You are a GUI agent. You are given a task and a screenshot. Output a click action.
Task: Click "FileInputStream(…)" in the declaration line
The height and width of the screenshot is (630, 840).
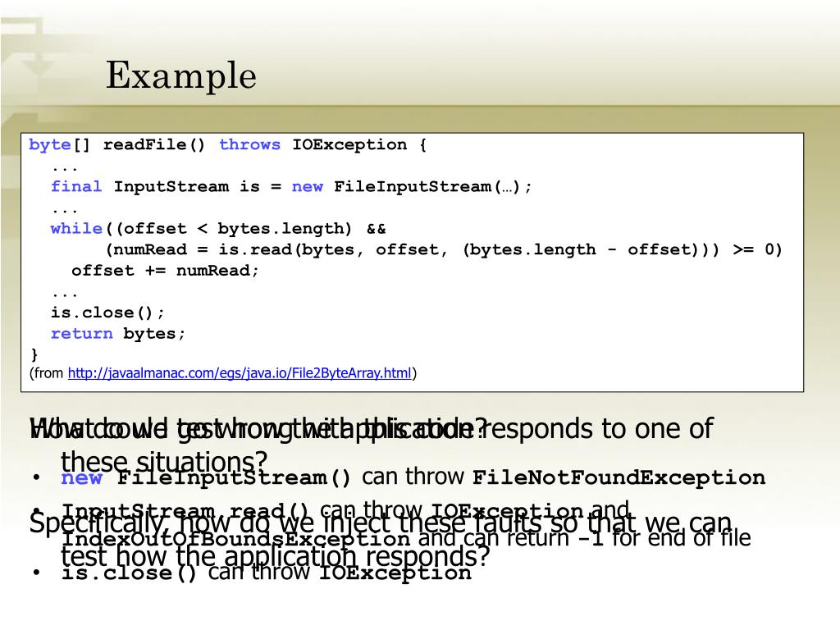pos(432,186)
